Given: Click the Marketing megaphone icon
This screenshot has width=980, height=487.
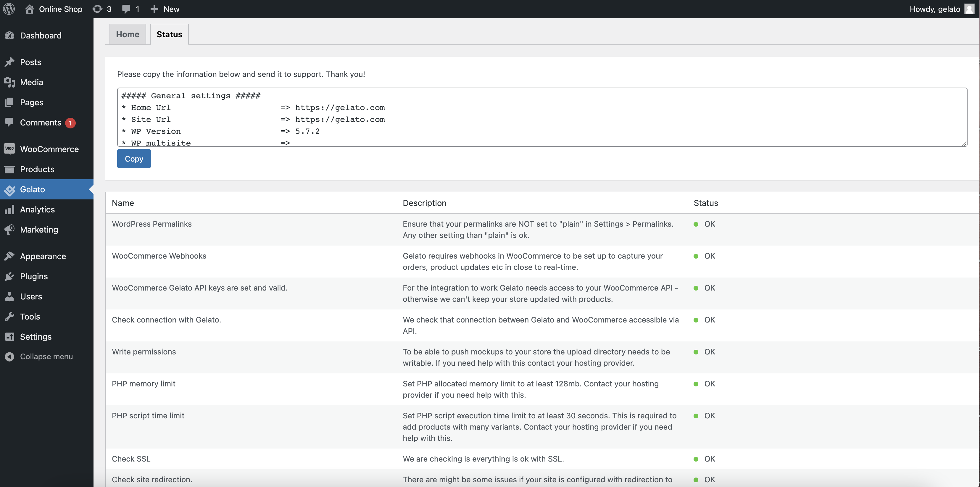Looking at the screenshot, I should tap(9, 229).
